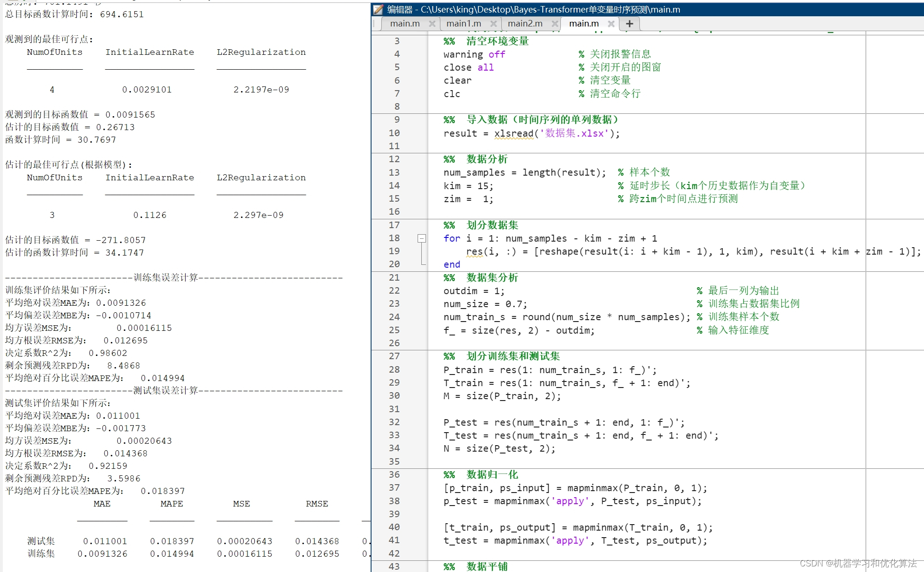
Task: Click the estimated objective value -271.8057
Action: (x=121, y=240)
